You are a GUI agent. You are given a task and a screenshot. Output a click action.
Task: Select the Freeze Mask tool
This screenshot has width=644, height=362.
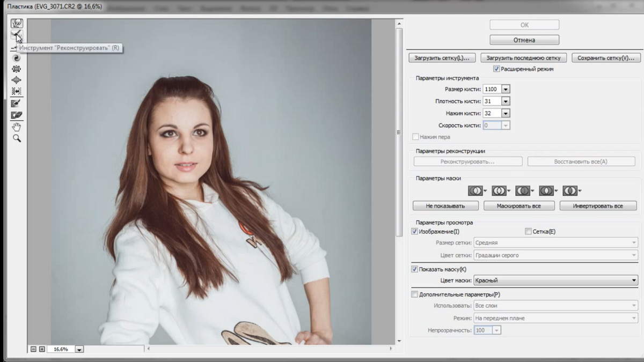click(17, 103)
